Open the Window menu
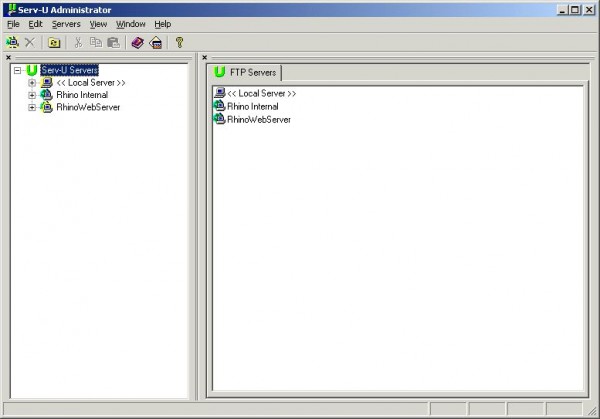600x419 pixels. [x=131, y=24]
